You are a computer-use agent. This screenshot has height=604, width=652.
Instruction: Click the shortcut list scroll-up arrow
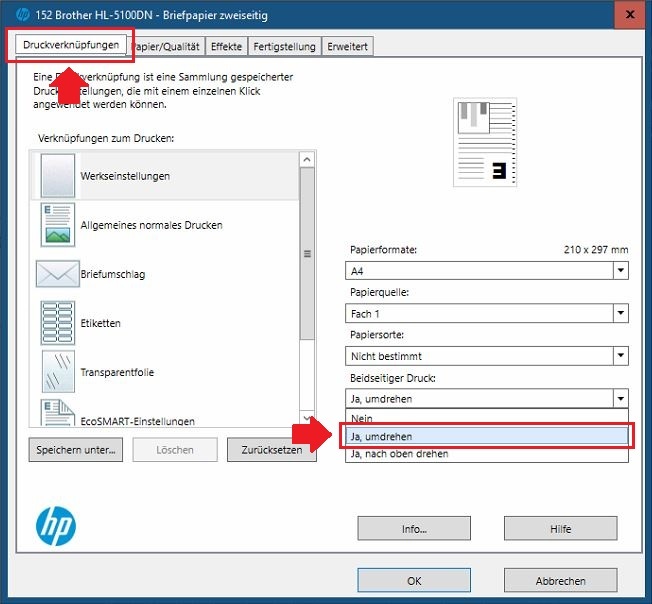tap(307, 159)
